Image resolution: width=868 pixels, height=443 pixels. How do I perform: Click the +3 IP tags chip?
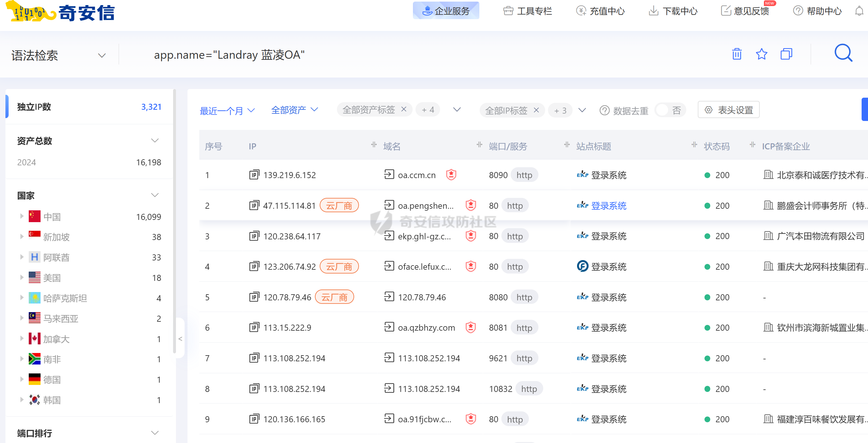(560, 110)
